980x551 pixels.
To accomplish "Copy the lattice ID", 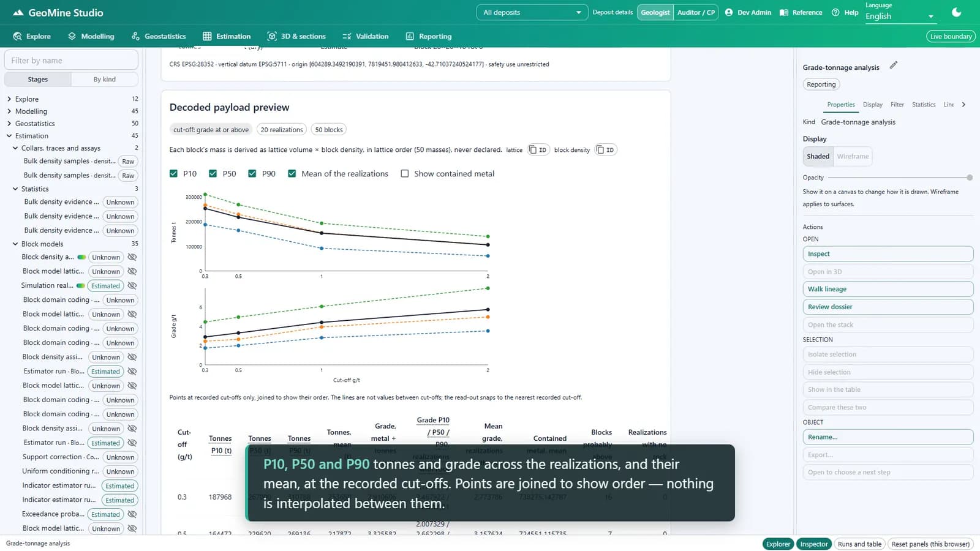I will [x=538, y=150].
